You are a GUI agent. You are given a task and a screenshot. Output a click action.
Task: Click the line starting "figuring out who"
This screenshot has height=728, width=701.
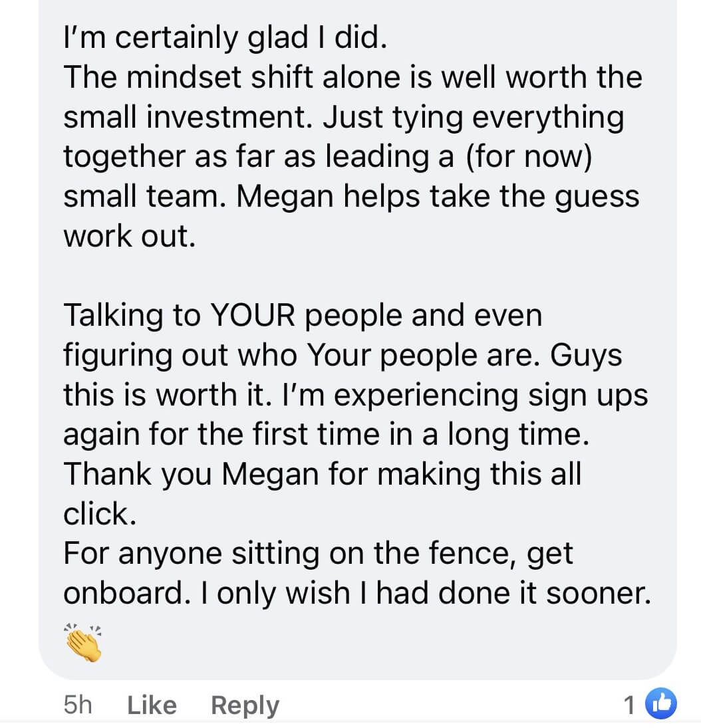pos(343,356)
